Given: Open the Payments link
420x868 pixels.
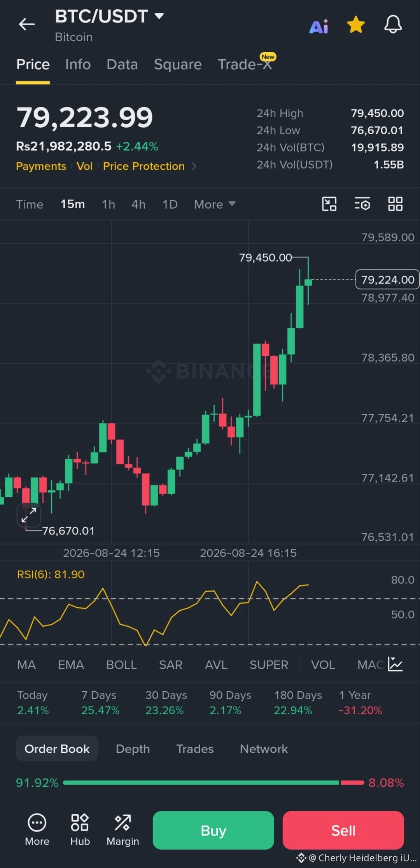Looking at the screenshot, I should coord(41,166).
